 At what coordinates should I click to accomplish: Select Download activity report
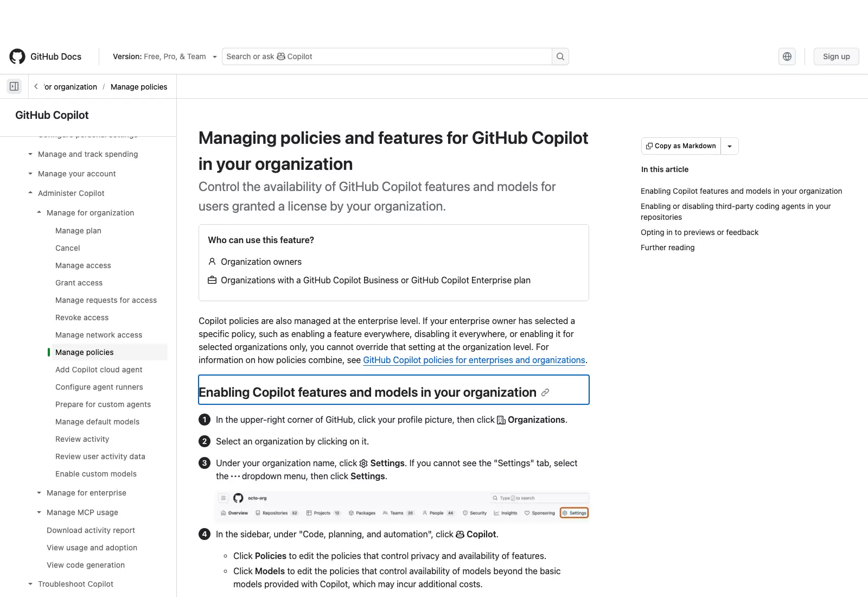click(91, 530)
